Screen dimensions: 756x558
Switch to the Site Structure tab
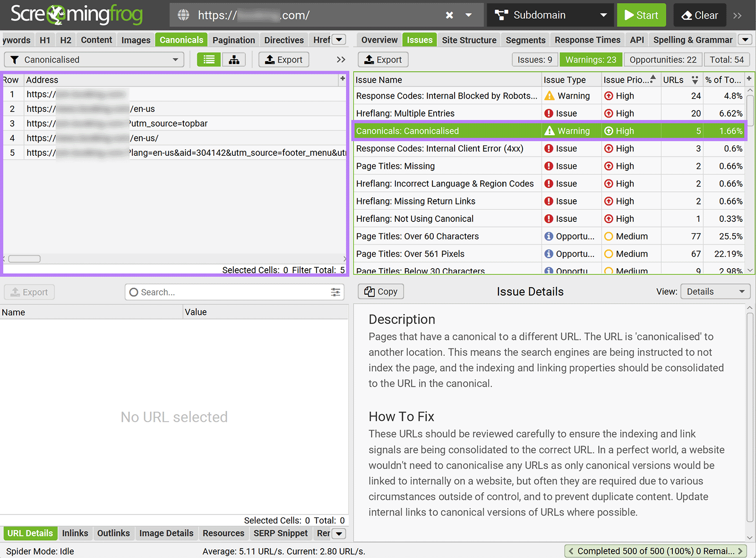click(469, 40)
